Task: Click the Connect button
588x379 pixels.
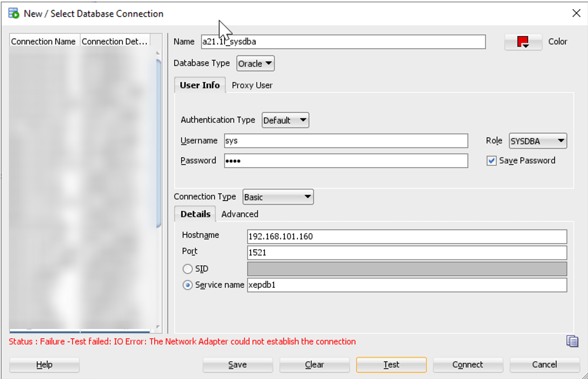Action: [467, 364]
